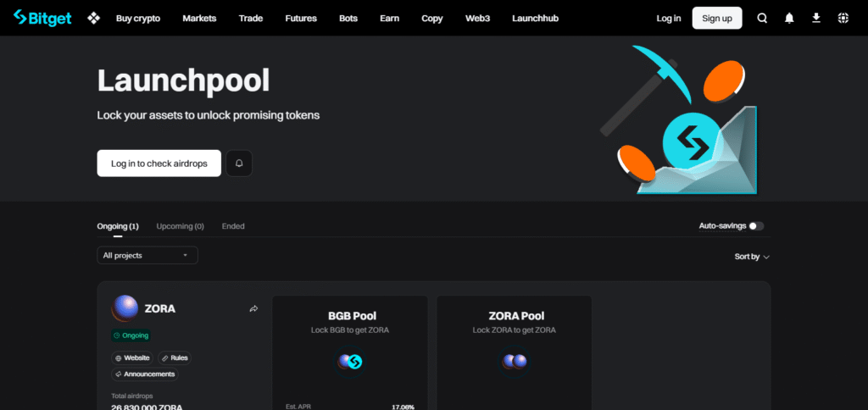Click the Lock BGB to get ZORA text
Image resolution: width=868 pixels, height=410 pixels.
350,330
